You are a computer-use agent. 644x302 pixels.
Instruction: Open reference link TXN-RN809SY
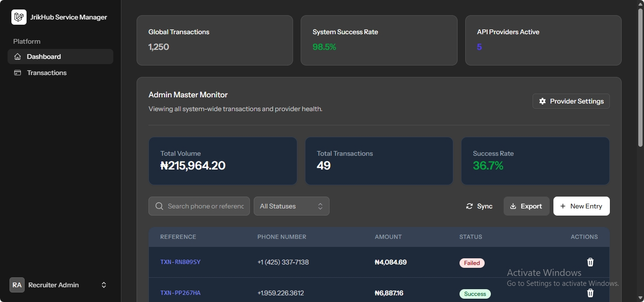[180, 262]
